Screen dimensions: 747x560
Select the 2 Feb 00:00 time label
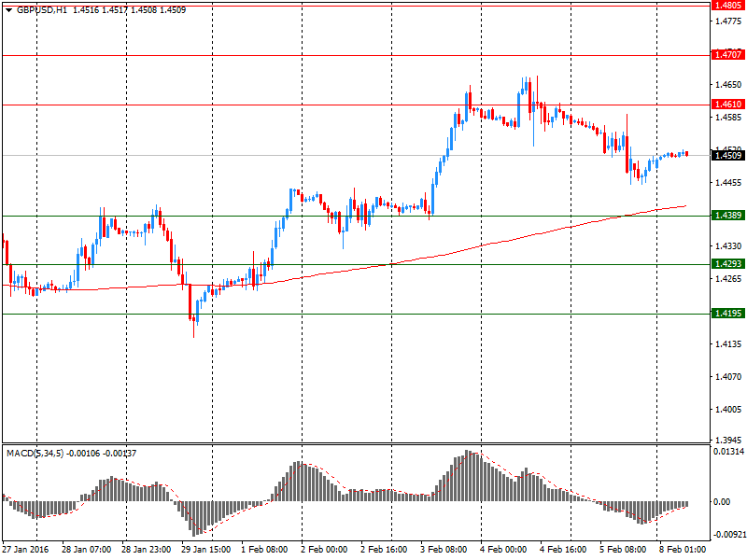click(324, 550)
